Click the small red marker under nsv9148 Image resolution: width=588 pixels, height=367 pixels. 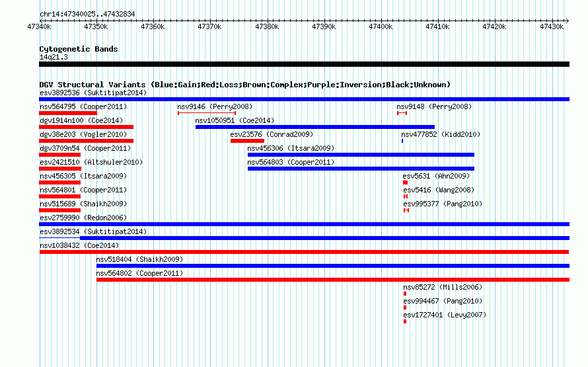point(402,113)
